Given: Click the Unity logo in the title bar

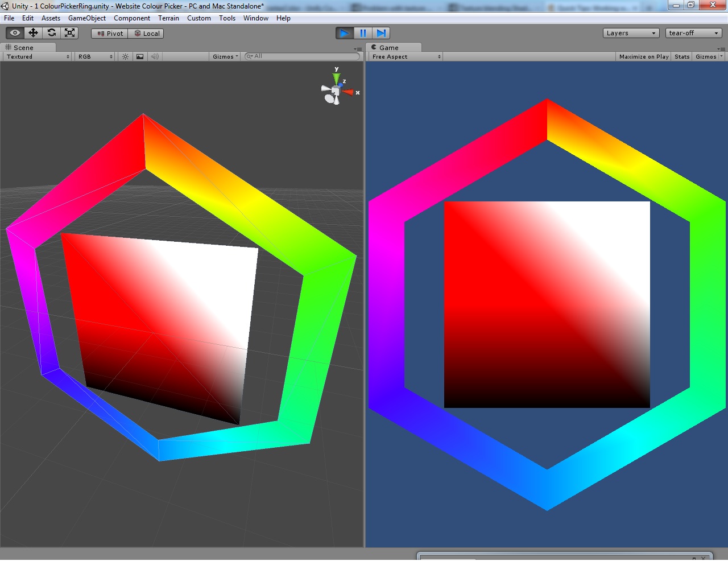Looking at the screenshot, I should tap(5, 6).
